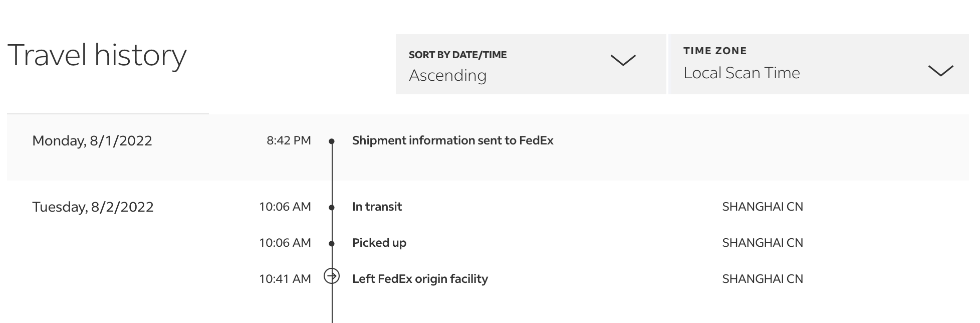Click the chevron in the Ascending sort box
This screenshot has width=980, height=323.
(x=623, y=61)
